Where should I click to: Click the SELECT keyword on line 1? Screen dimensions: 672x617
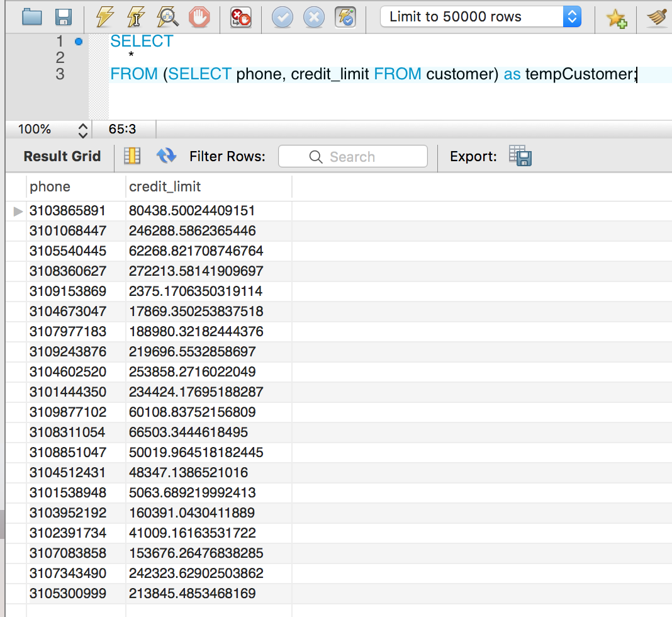142,41
